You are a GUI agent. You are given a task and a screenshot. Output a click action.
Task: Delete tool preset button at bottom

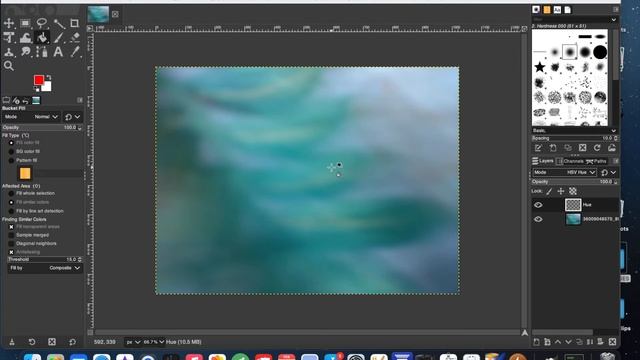tap(52, 342)
